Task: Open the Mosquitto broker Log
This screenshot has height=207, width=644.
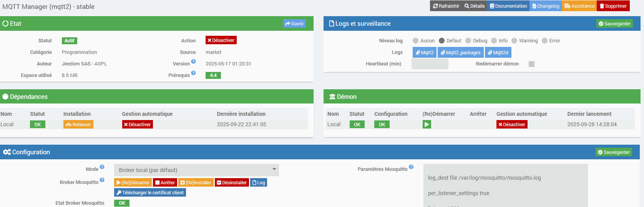Action: click(x=259, y=182)
